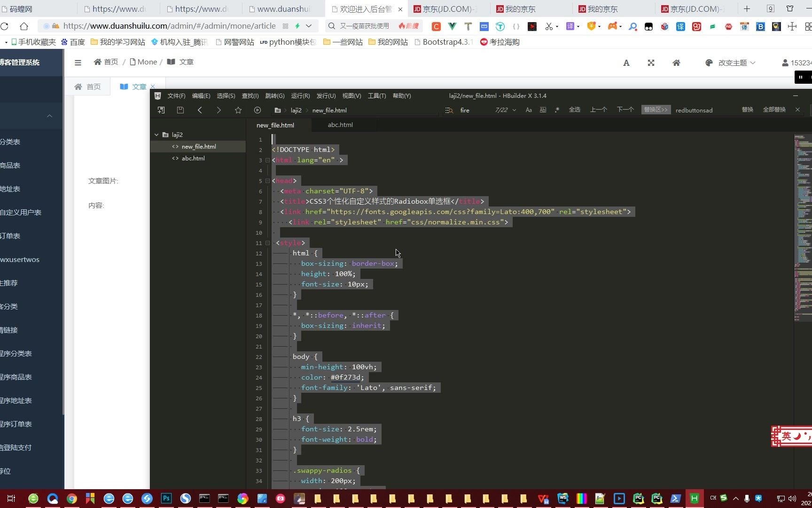Click the browser home icon

(24, 26)
